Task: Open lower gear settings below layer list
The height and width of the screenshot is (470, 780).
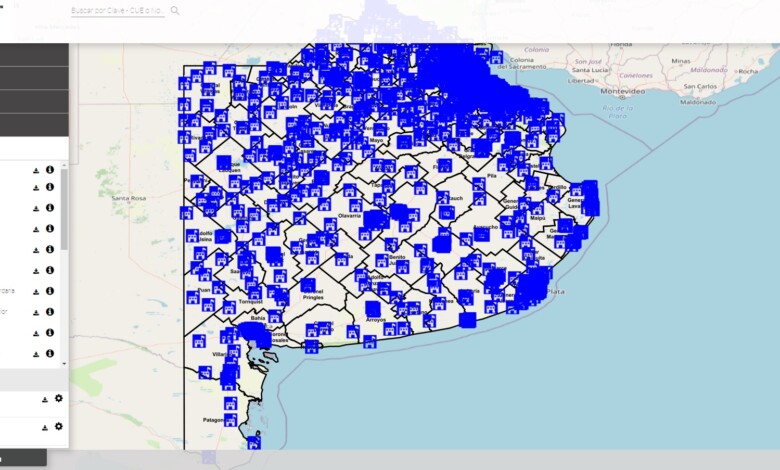Action: pyautogui.click(x=59, y=426)
